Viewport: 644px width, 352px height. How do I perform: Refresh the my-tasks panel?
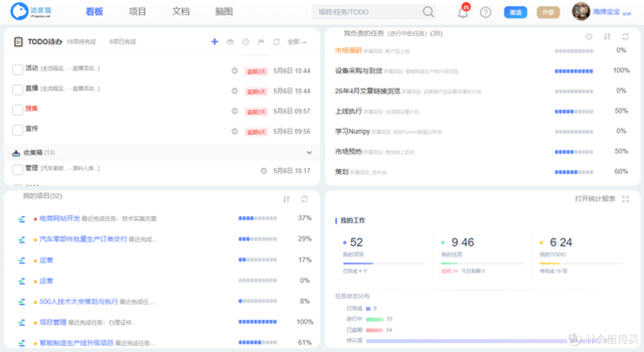coord(625,36)
